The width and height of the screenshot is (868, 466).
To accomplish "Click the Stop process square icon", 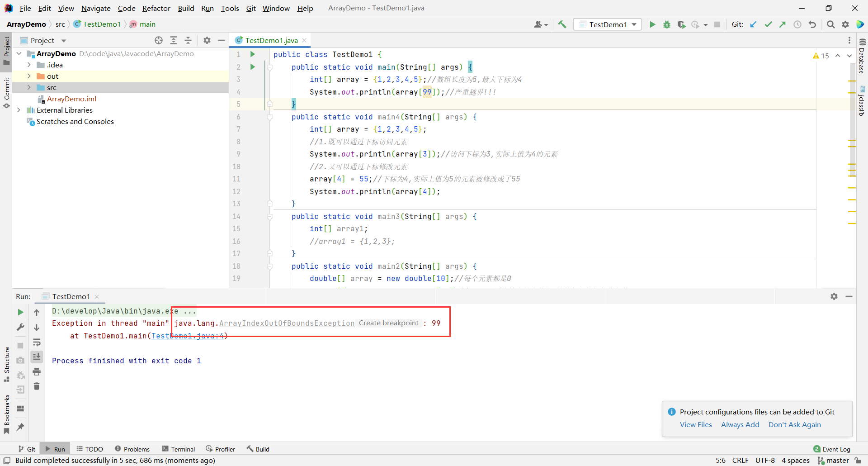I will (x=717, y=24).
